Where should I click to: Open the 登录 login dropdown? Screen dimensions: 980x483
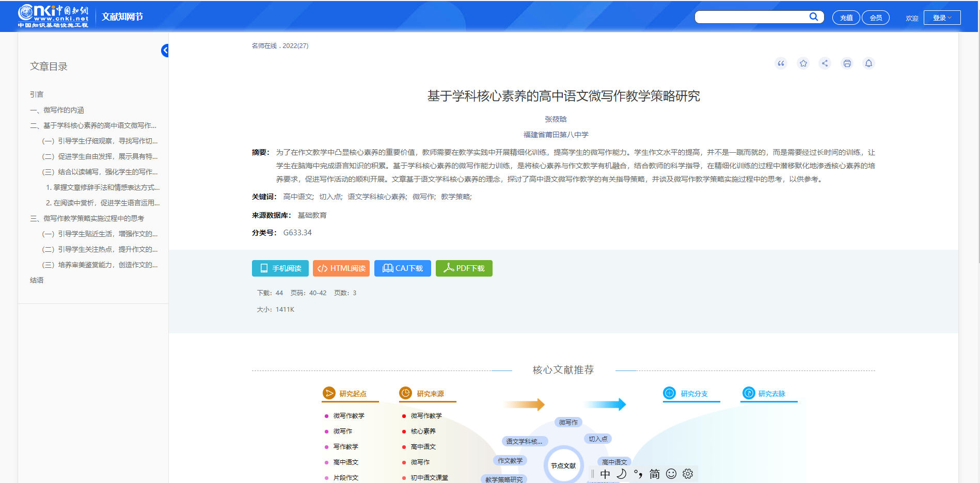pyautogui.click(x=942, y=18)
